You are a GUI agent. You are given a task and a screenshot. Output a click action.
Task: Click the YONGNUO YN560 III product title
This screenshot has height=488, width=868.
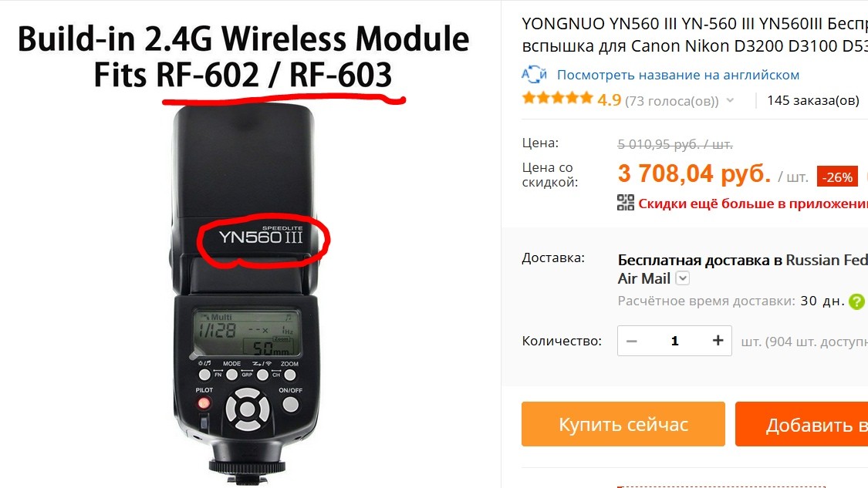(x=694, y=35)
